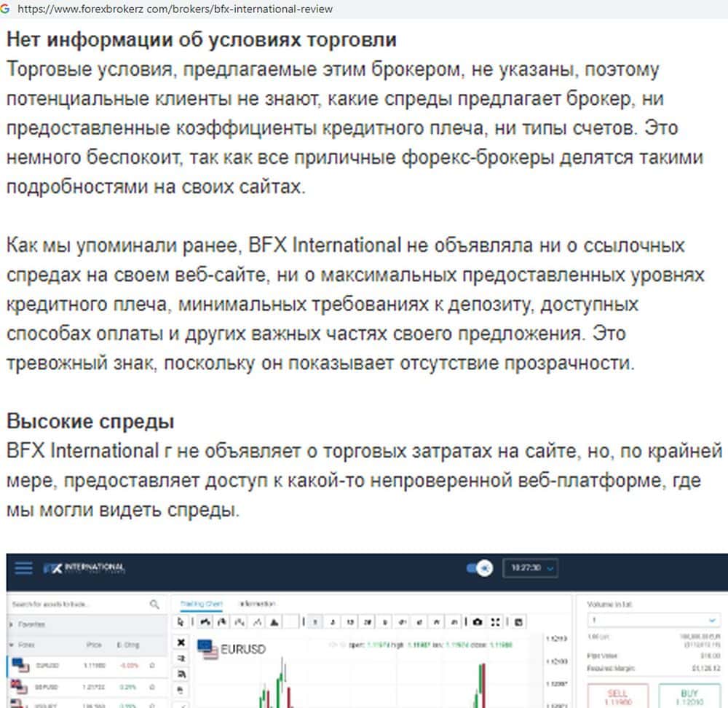Take a chart snapshot with the camera icon
The width and height of the screenshot is (728, 708).
478,621
